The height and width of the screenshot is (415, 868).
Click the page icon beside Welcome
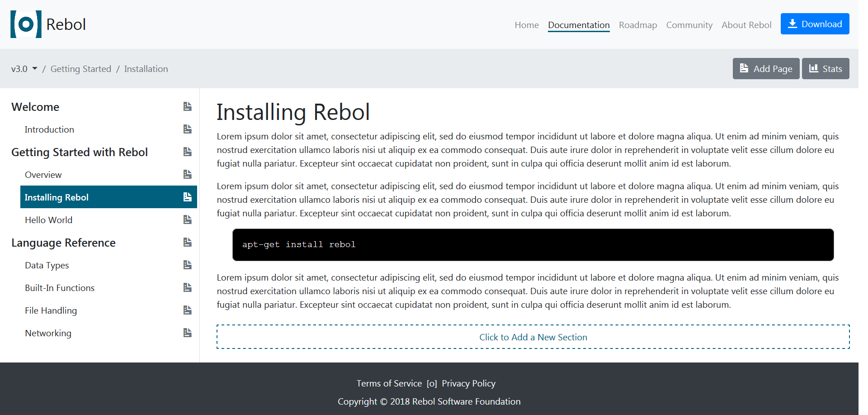(188, 106)
